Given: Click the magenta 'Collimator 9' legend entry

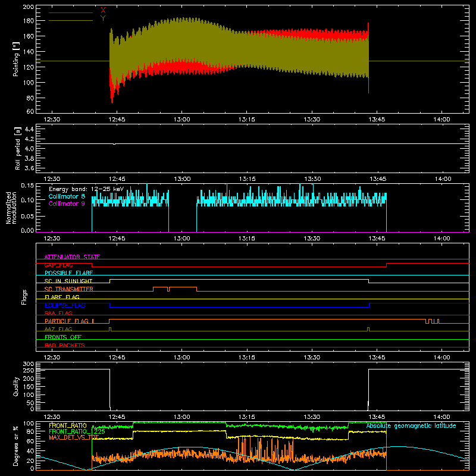Looking at the screenshot, I should pos(67,203).
